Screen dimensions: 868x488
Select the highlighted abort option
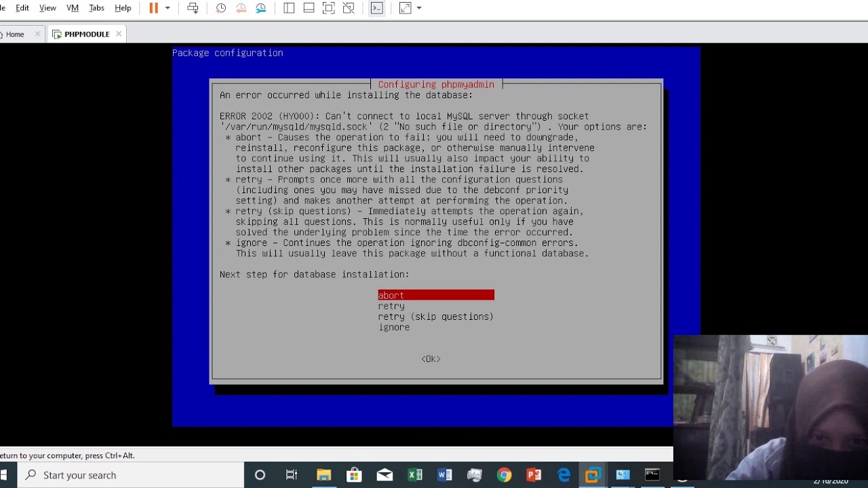tap(436, 295)
